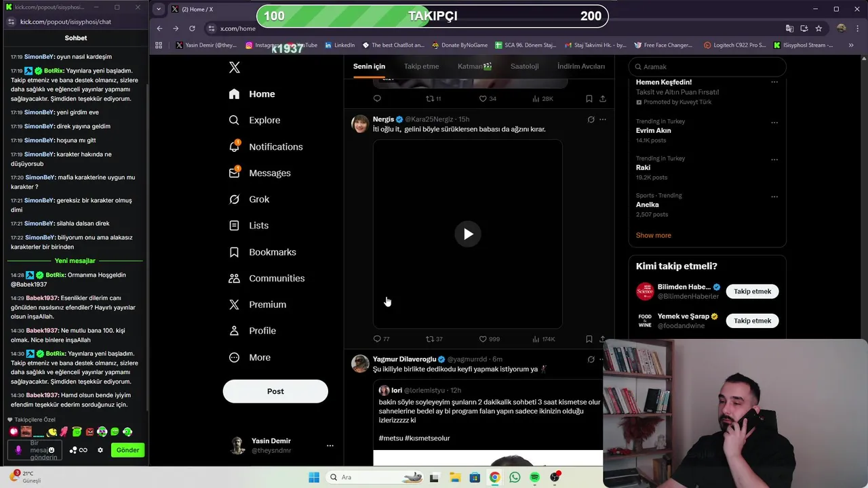The image size is (868, 488).
Task: Switch to the İndirim Avcıları tab
Action: pyautogui.click(x=580, y=66)
